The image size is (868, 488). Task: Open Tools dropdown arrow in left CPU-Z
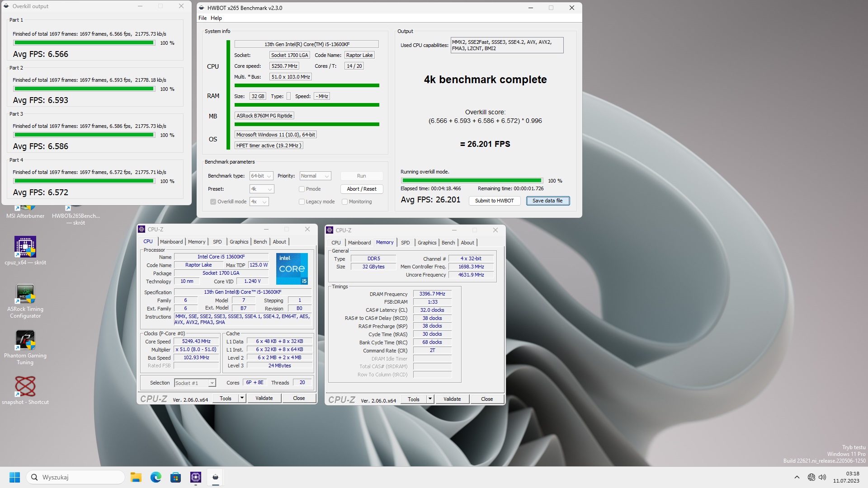click(x=242, y=398)
